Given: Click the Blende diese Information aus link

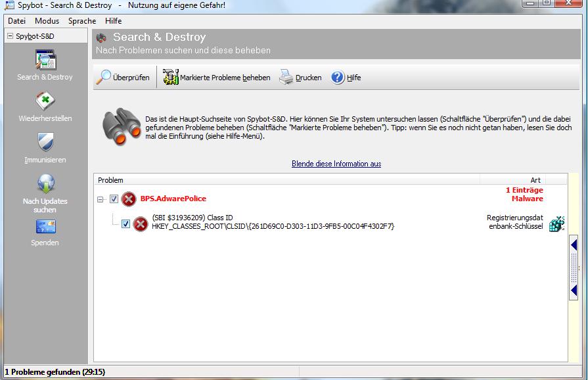Looking at the screenshot, I should (x=336, y=164).
